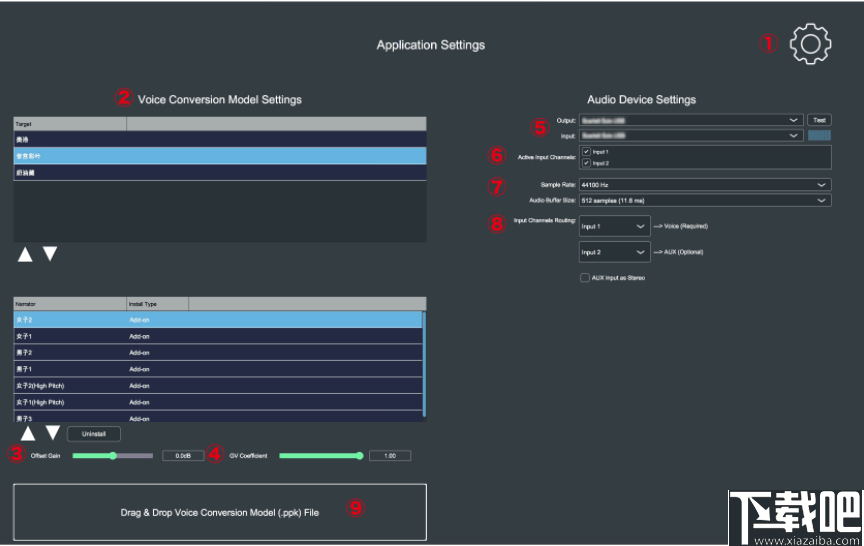Image resolution: width=864 pixels, height=546 pixels.
Task: Enable AUX Input as Stereo
Action: [585, 277]
